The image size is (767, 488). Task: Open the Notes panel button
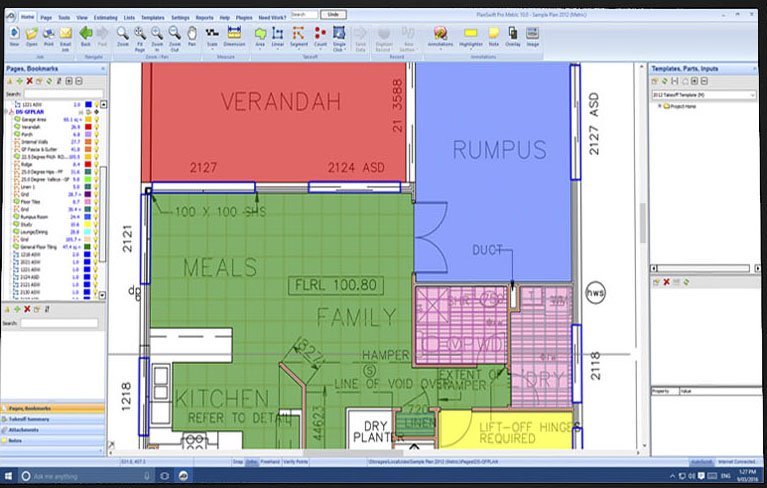[53, 441]
